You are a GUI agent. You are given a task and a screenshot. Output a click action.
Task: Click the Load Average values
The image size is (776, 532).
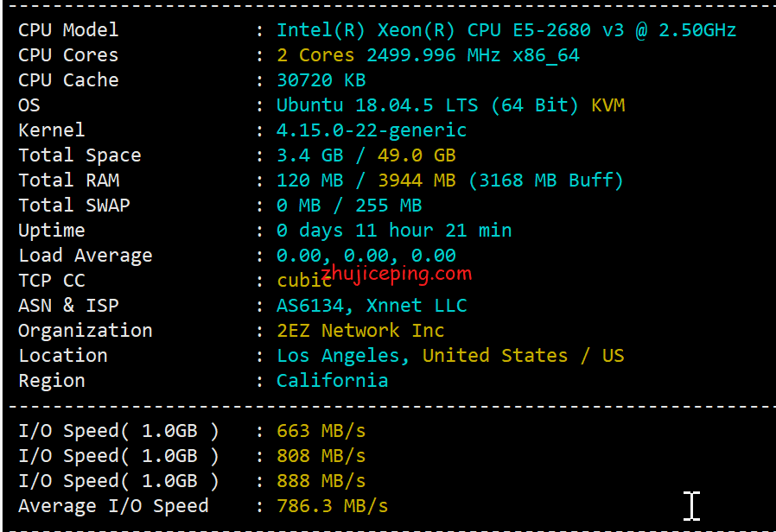pyautogui.click(x=366, y=256)
